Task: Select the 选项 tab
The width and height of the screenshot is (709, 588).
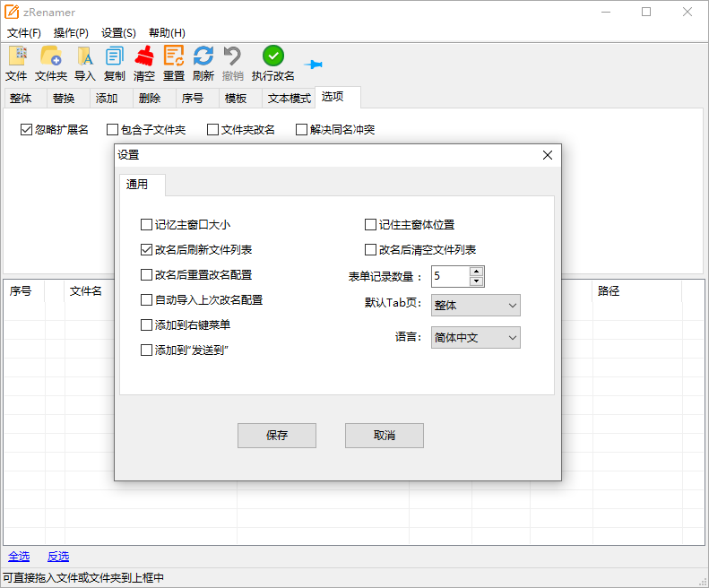Action: click(338, 97)
